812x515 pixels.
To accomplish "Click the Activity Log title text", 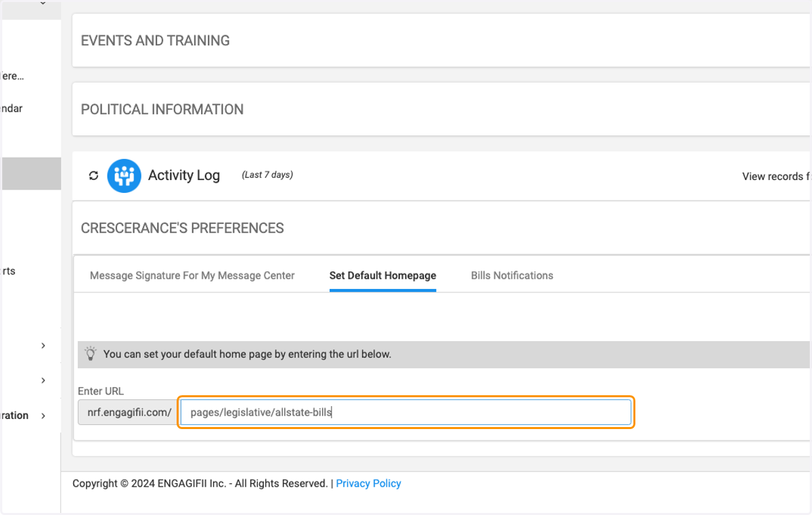I will pos(184,175).
